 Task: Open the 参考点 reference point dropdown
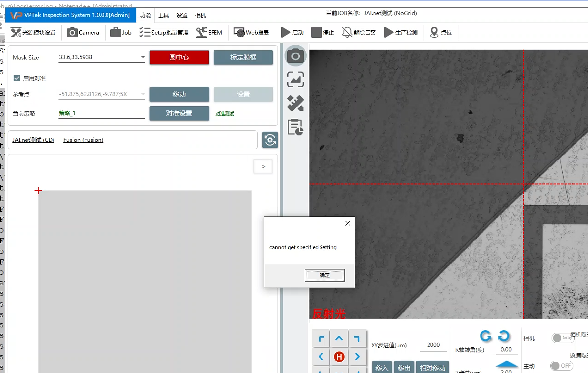(143, 94)
